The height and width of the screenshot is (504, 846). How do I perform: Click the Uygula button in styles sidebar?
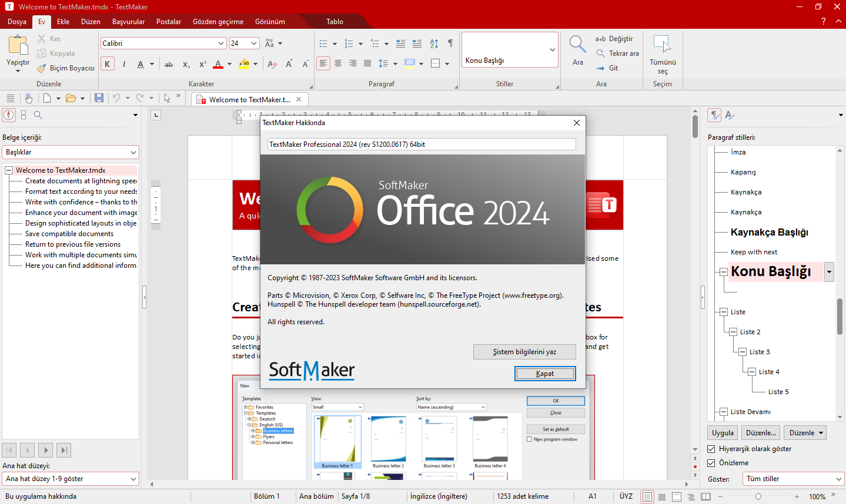pos(723,433)
